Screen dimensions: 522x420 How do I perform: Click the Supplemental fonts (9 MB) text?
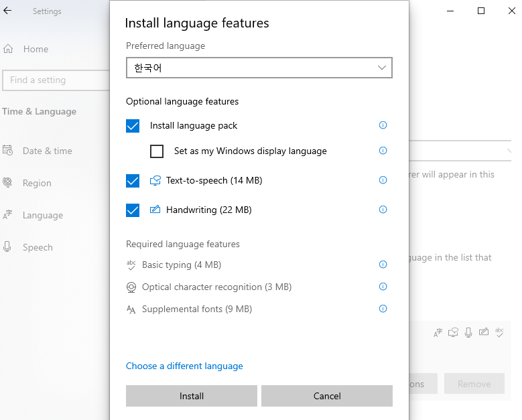(x=197, y=309)
